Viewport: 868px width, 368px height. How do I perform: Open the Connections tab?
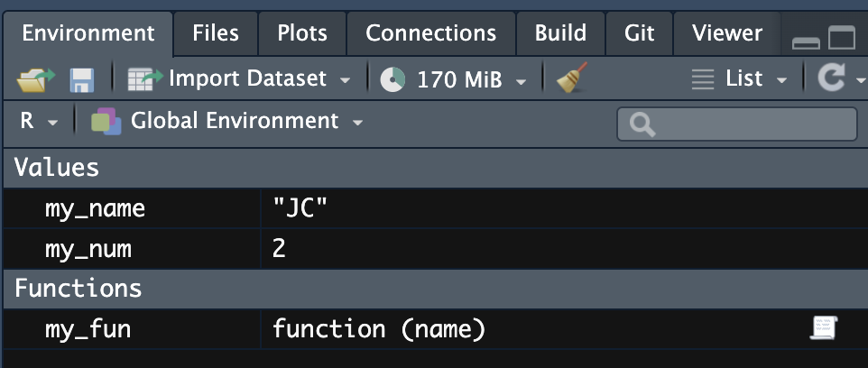tap(430, 33)
